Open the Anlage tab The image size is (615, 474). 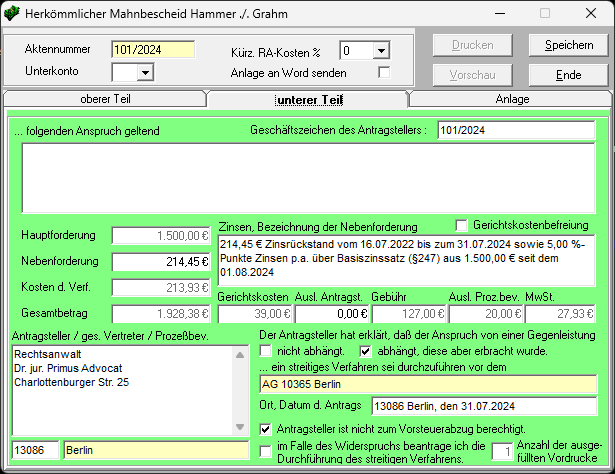(x=512, y=99)
